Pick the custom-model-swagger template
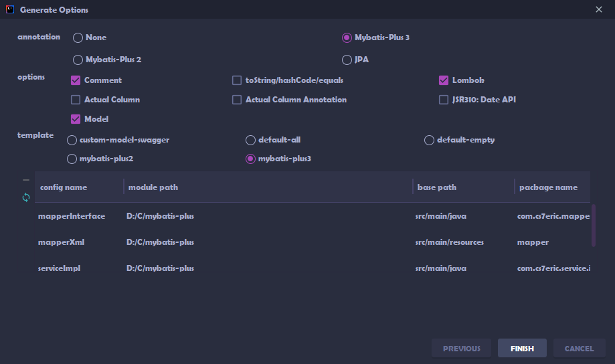This screenshot has height=364, width=615. (x=72, y=140)
